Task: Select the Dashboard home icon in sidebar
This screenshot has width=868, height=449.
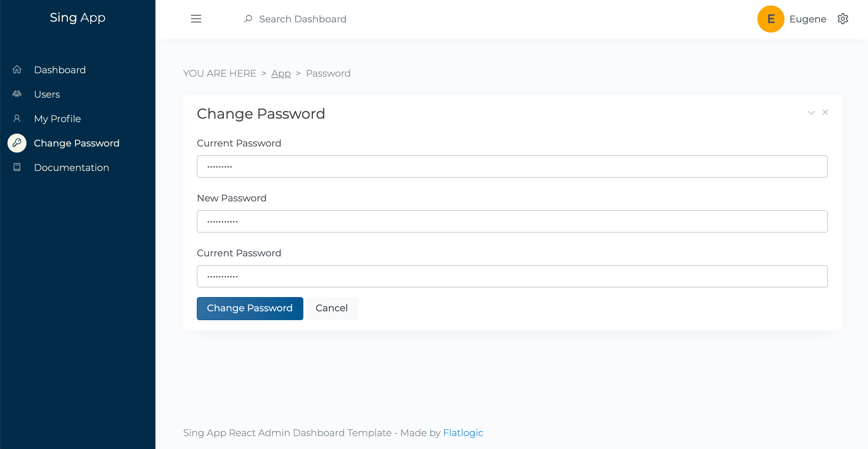Action: [17, 70]
